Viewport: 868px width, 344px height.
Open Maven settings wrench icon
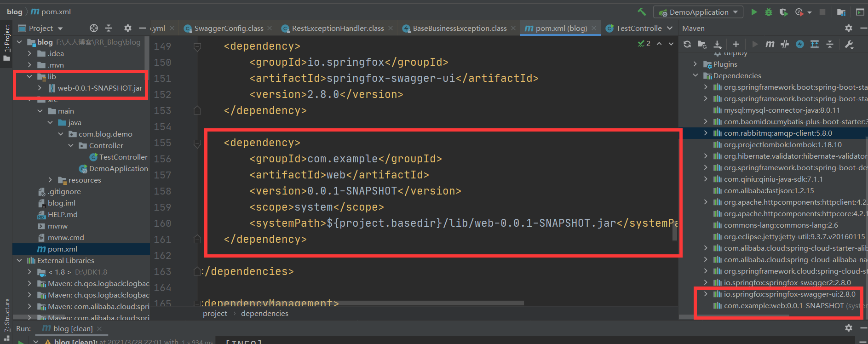tap(849, 44)
